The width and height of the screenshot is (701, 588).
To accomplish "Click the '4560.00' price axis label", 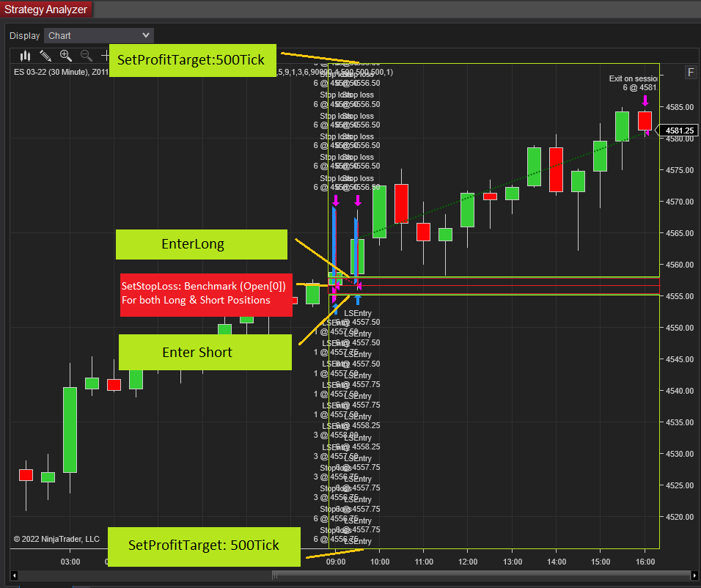I will tap(680, 265).
